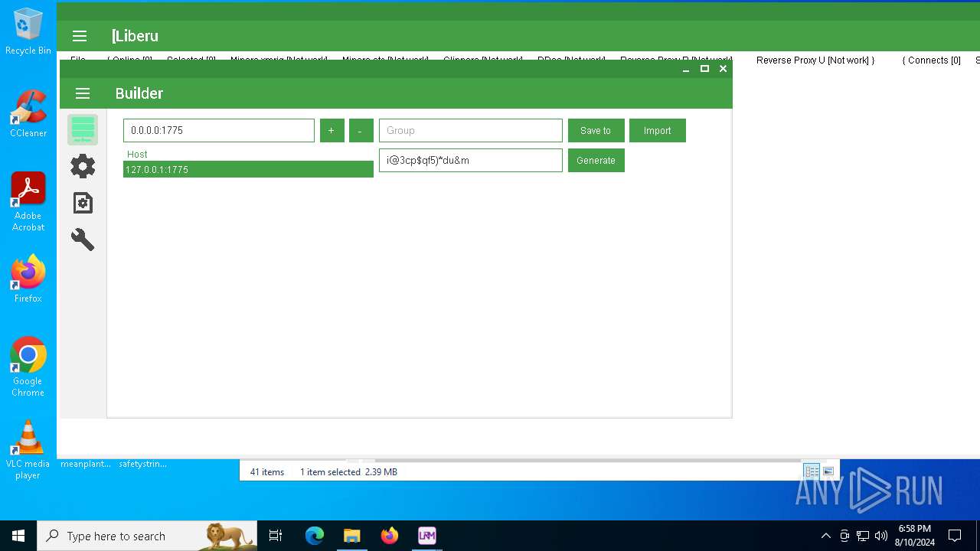Screen dimensions: 980x551
Task: Maximize the Builder window
Action: click(704, 69)
